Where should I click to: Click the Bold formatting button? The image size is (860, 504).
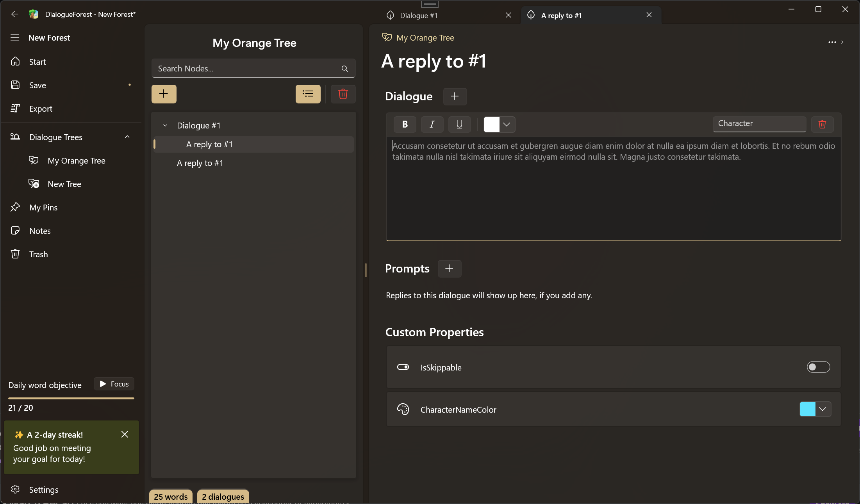405,124
